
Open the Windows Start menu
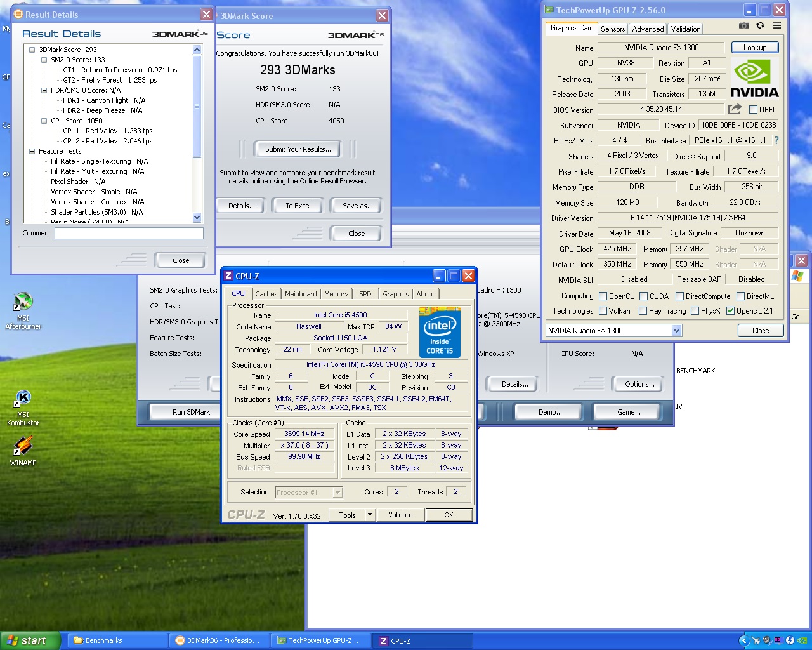point(30,640)
